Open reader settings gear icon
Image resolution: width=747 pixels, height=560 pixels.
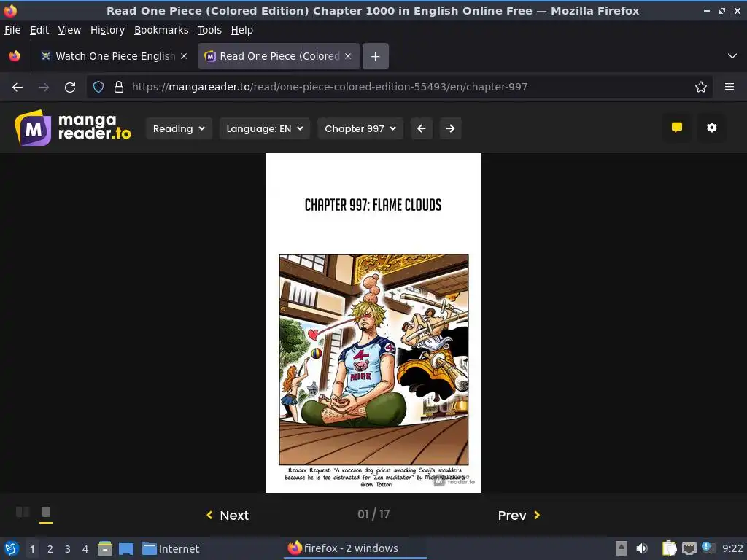712,128
